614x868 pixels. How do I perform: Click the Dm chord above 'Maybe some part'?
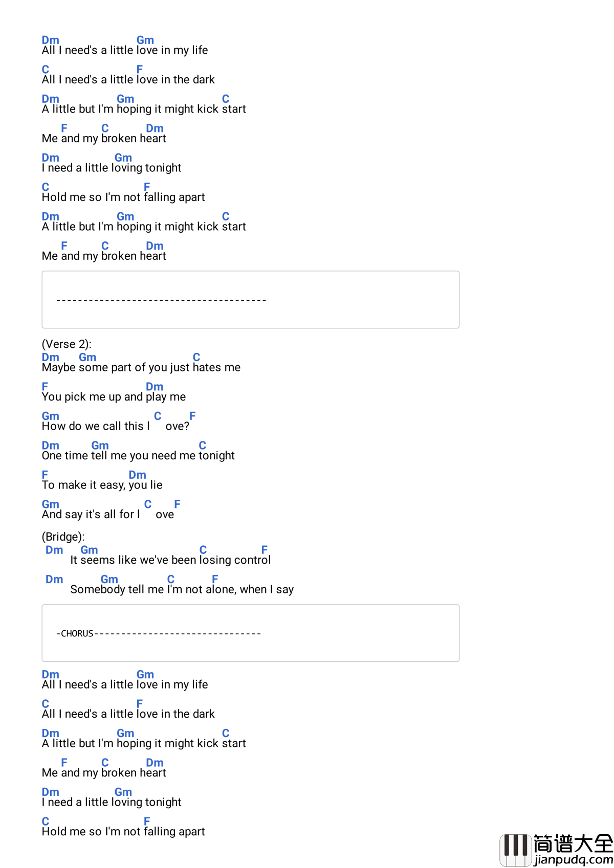[x=50, y=357]
